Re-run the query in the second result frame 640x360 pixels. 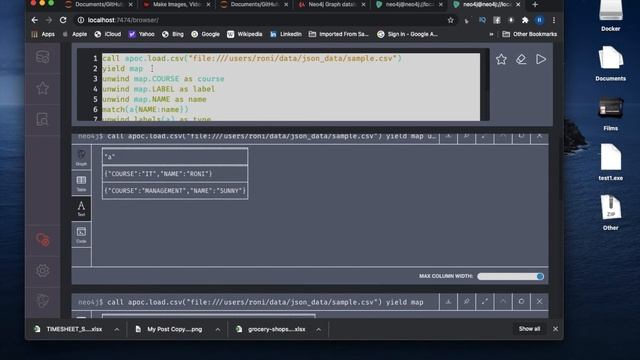click(x=521, y=302)
